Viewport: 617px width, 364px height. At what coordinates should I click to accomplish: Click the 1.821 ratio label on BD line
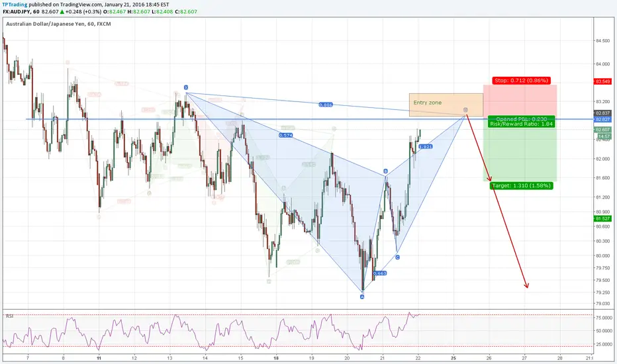coord(426,146)
